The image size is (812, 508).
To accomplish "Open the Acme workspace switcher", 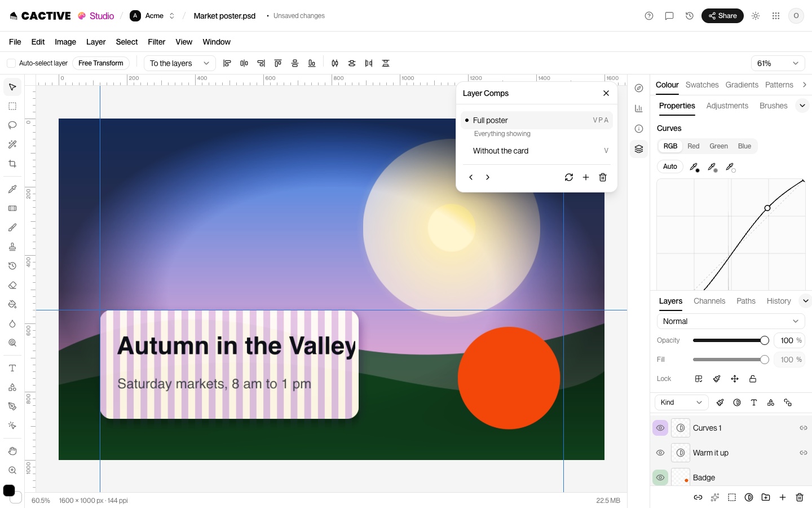I will [152, 16].
